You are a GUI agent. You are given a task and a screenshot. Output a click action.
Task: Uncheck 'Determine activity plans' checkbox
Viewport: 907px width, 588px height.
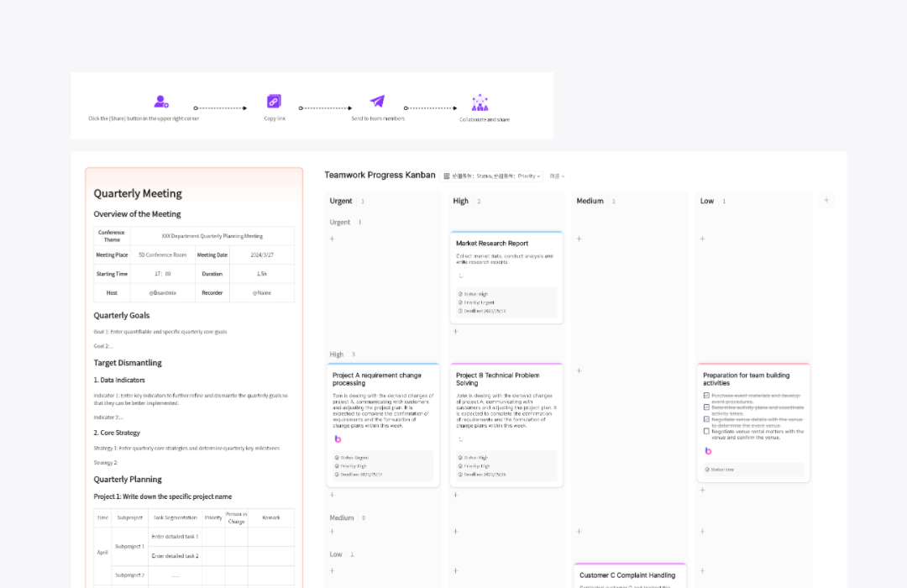click(706, 407)
